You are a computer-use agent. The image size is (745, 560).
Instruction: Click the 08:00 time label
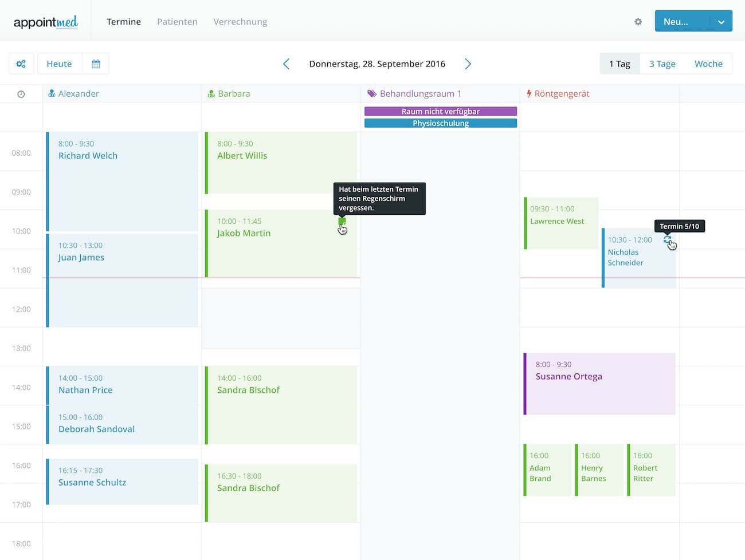coord(21,153)
